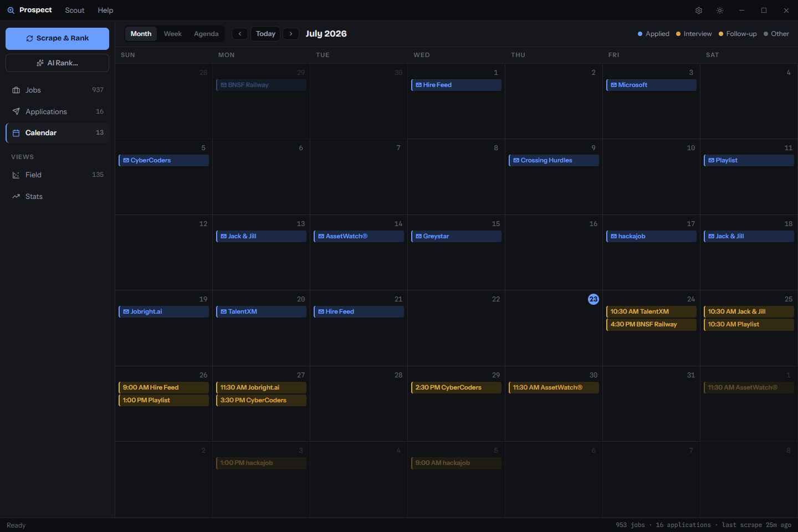The height and width of the screenshot is (532, 798).
Task: Open Playlist event on July 11
Action: click(x=749, y=161)
